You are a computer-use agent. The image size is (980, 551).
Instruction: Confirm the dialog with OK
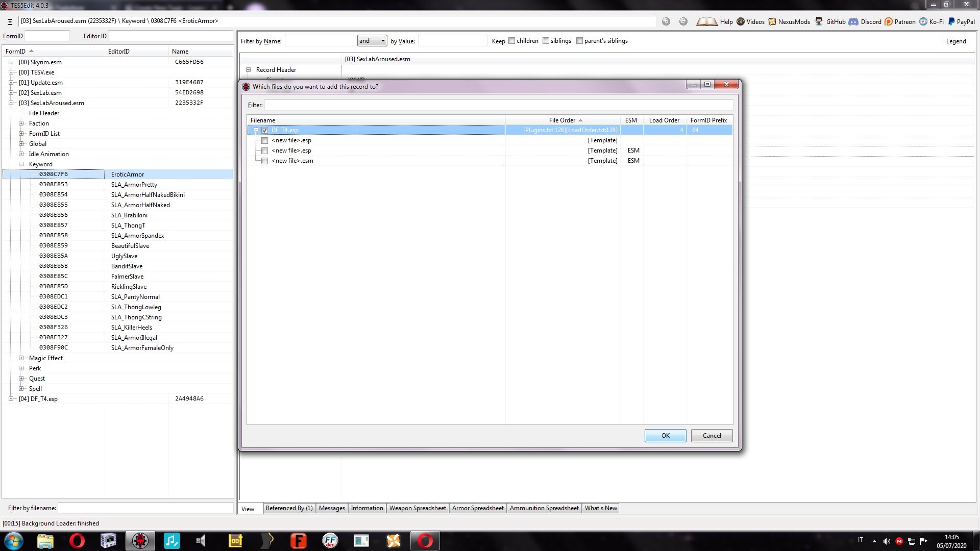click(666, 436)
